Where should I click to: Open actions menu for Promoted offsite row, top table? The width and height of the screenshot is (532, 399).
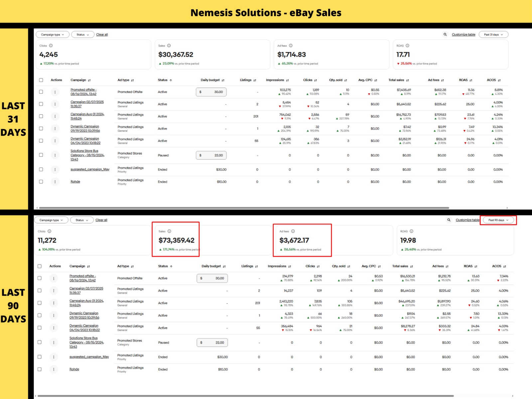pyautogui.click(x=55, y=92)
